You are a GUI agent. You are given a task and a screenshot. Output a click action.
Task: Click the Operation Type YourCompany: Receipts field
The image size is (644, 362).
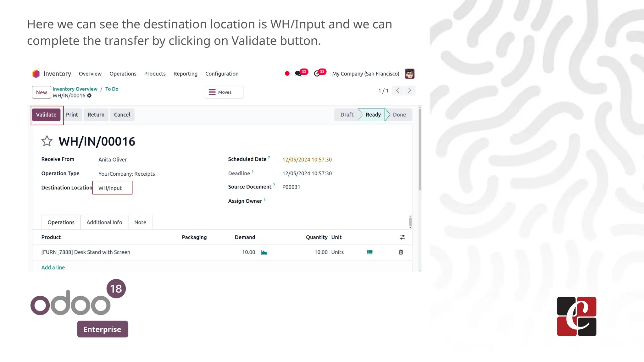(x=127, y=174)
